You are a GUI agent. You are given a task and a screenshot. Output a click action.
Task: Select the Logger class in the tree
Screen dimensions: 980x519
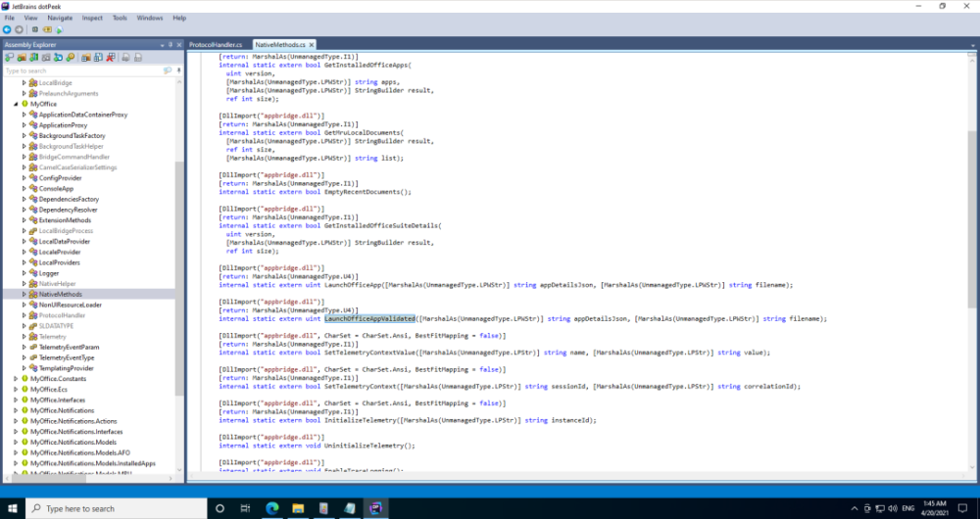(49, 273)
